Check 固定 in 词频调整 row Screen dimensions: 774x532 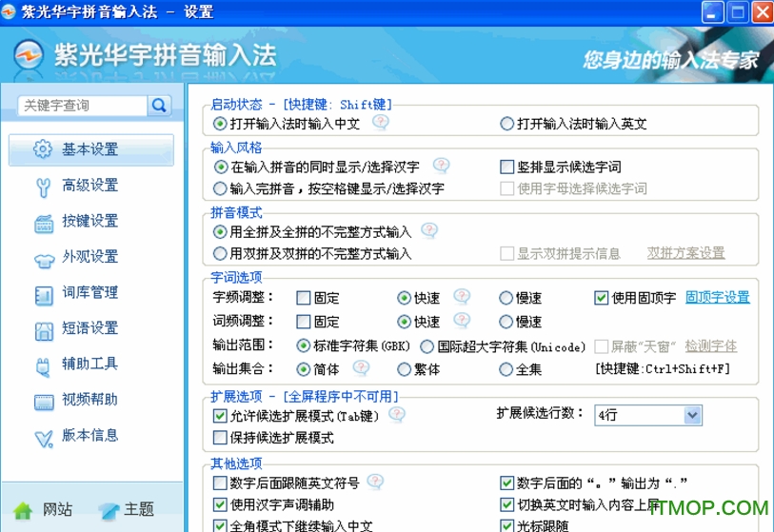303,322
